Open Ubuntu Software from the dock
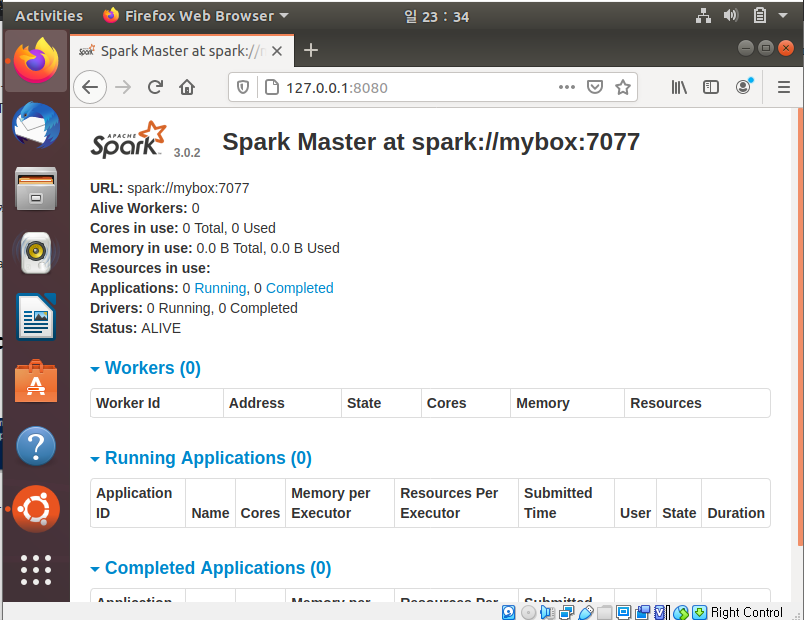The width and height of the screenshot is (804, 620). (x=36, y=381)
